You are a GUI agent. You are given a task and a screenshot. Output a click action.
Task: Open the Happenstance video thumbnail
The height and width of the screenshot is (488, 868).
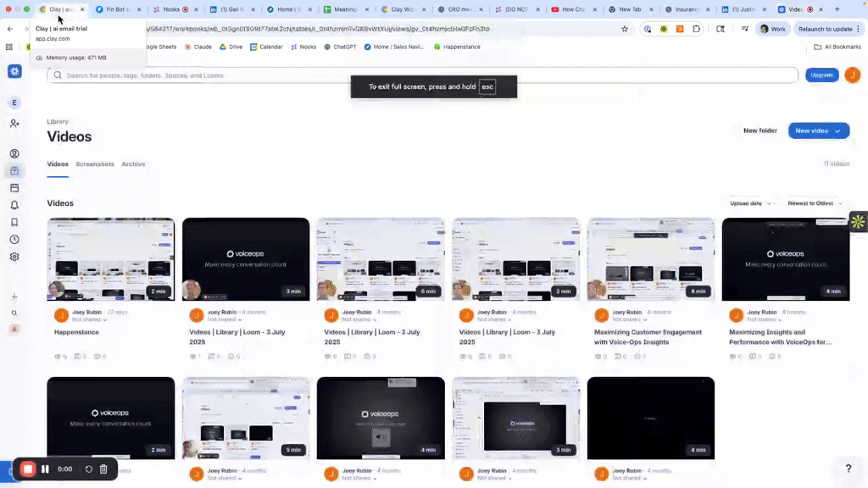pos(110,259)
